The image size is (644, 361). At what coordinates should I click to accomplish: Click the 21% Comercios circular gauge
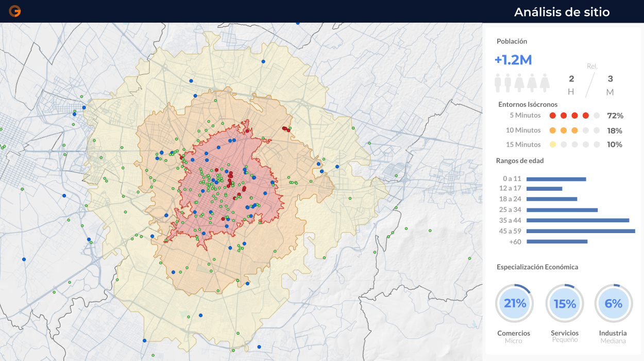(x=514, y=303)
